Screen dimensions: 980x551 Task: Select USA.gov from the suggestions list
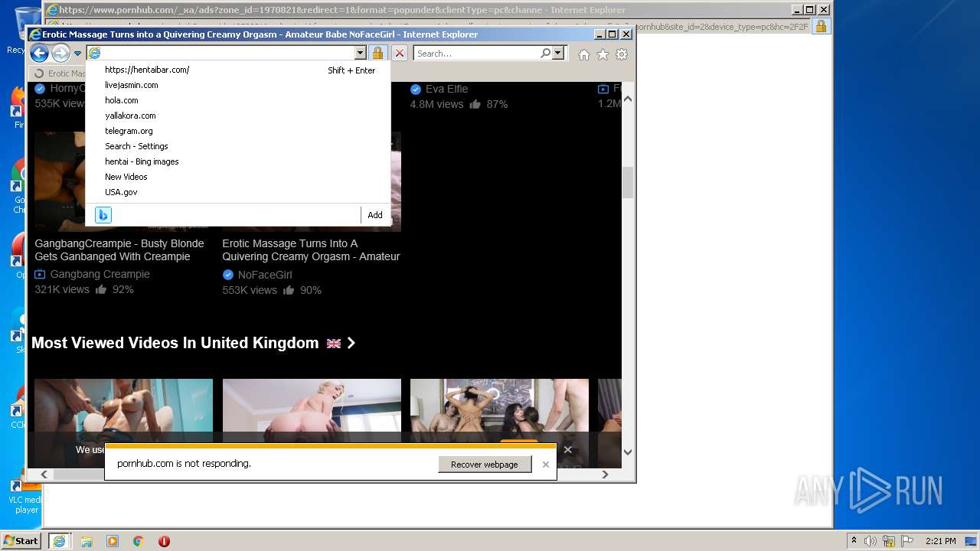121,192
